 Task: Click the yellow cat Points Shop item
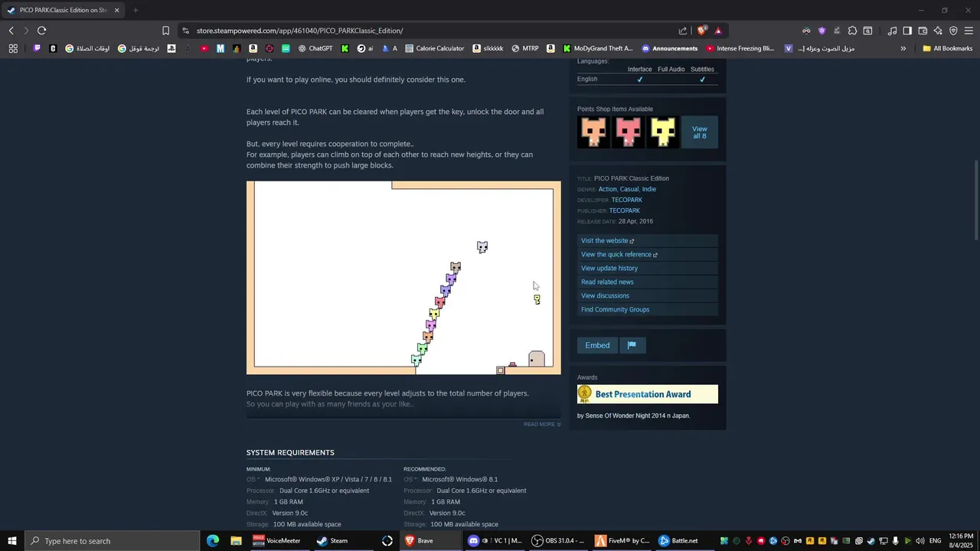662,132
